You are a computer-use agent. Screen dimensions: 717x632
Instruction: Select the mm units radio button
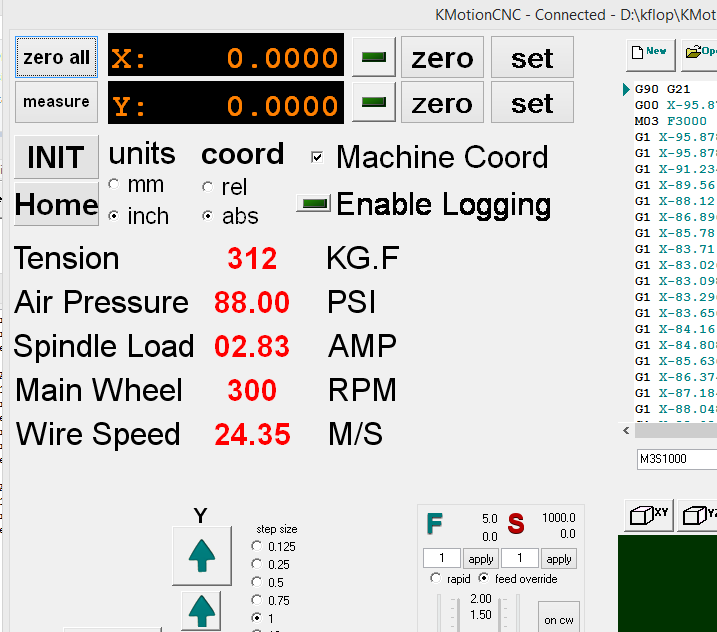[x=114, y=185]
